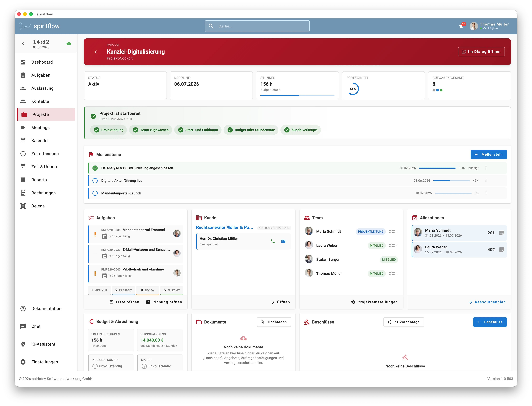The image size is (532, 406).
Task: Click Liste öffnen
Action: tap(124, 302)
